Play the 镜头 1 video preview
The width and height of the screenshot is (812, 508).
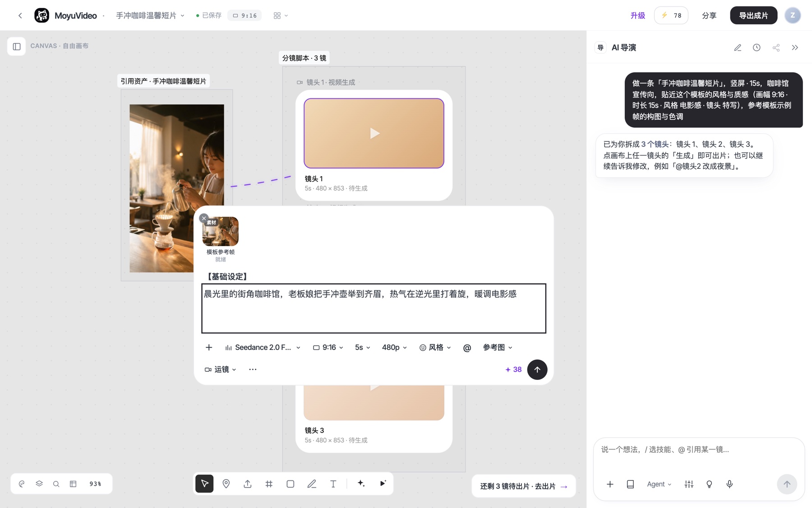374,133
